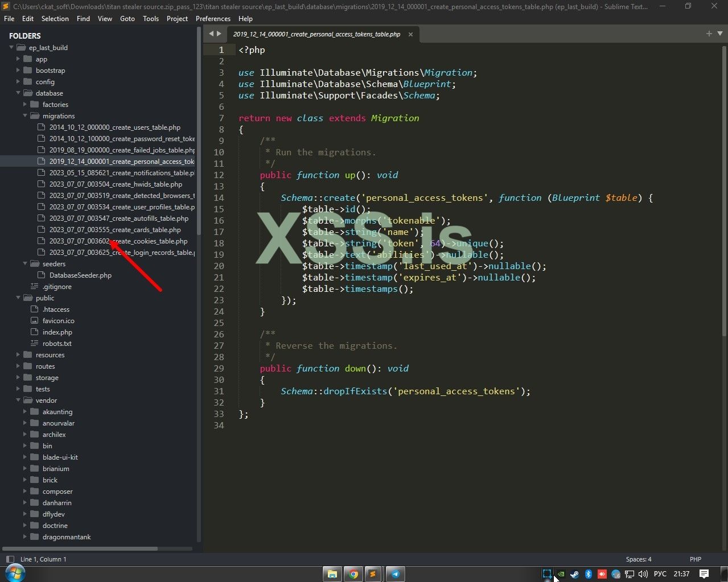Screen dimensions: 728x582
Task: Open DatabaseSeeder.php in the sidebar
Action: (x=80, y=275)
